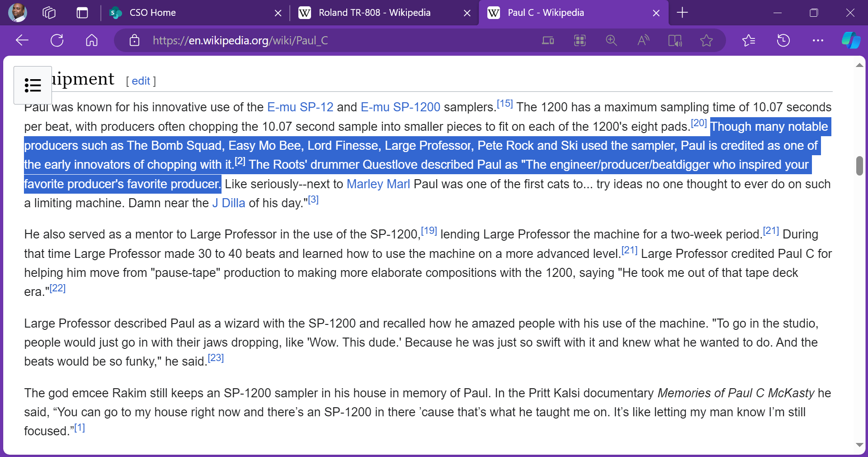Open the tab actions menu icon
868x457 pixels.
click(82, 13)
